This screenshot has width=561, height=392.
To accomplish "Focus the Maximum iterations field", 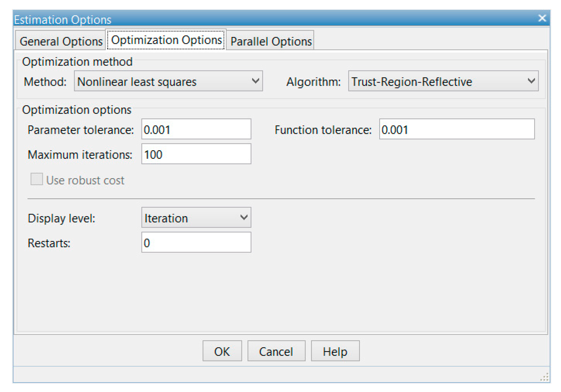I will click(196, 154).
